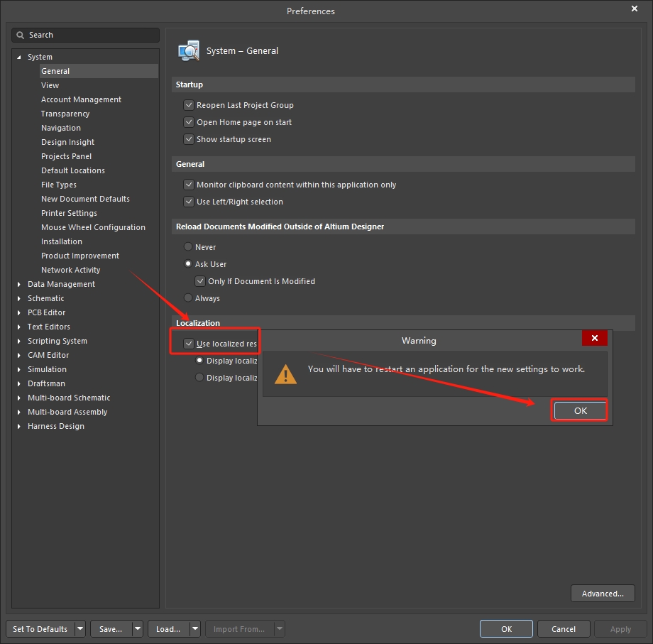Open the Set To Defaults dropdown arrow
The width and height of the screenshot is (653, 644).
pyautogui.click(x=80, y=628)
